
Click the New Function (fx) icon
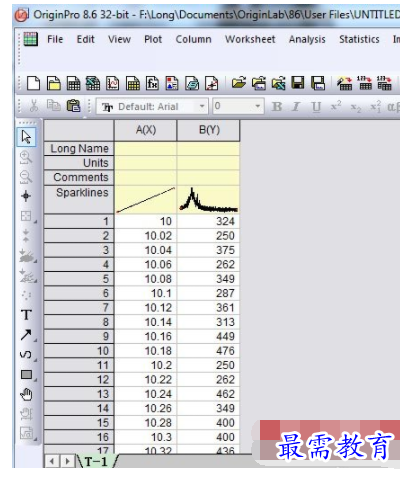pos(152,83)
